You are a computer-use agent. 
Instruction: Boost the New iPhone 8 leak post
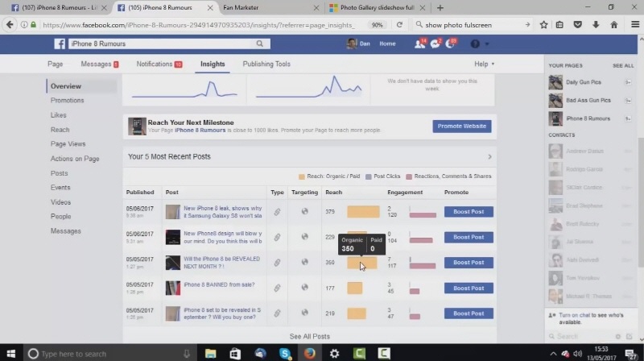(469, 212)
